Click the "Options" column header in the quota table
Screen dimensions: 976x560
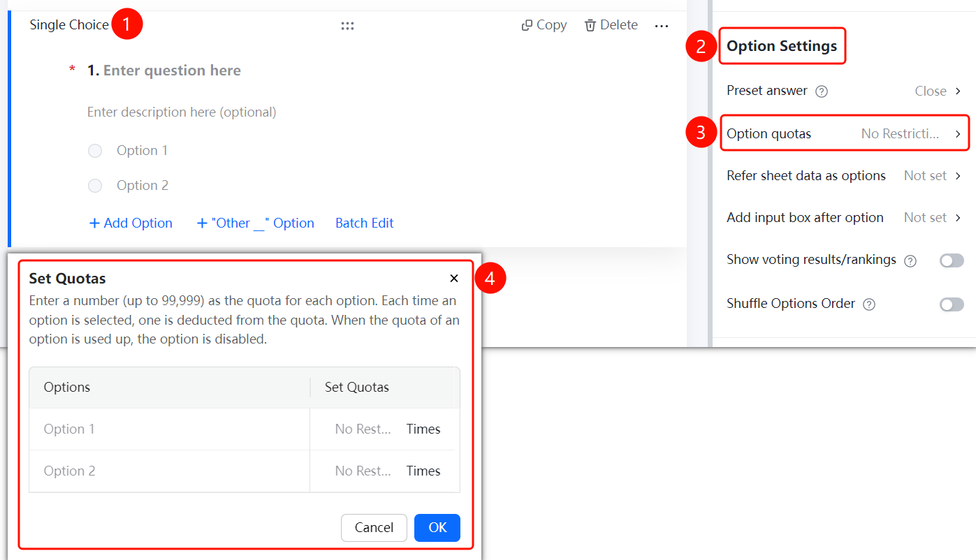[x=67, y=388]
